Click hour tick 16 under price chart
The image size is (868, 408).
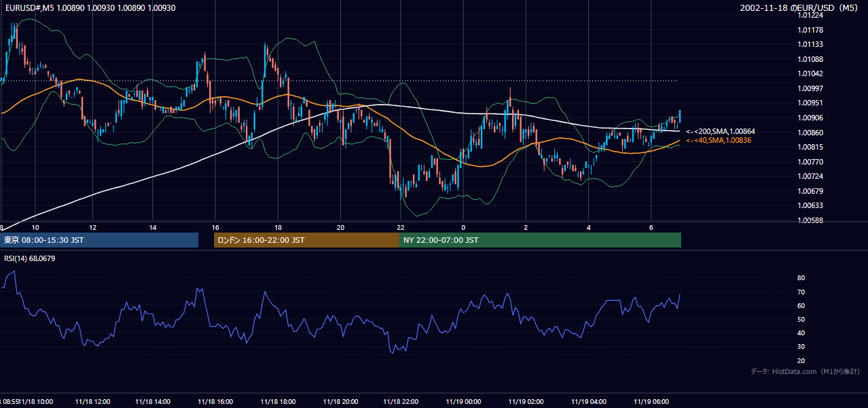215,227
